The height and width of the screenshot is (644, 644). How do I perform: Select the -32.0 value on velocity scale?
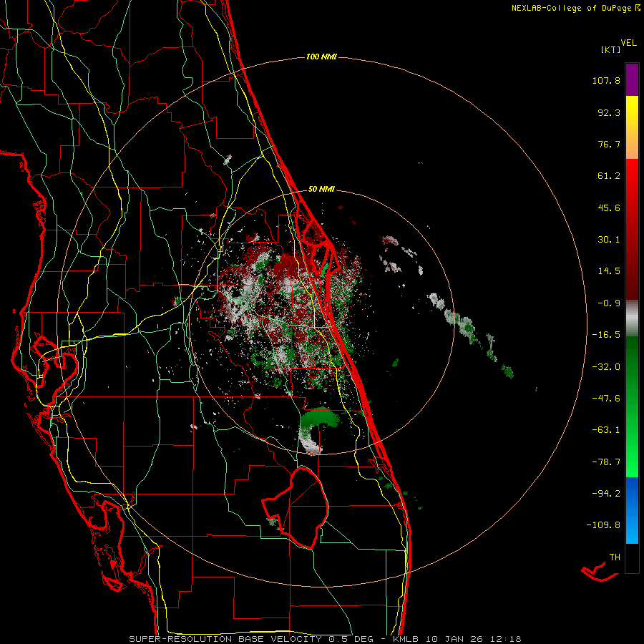606,367
